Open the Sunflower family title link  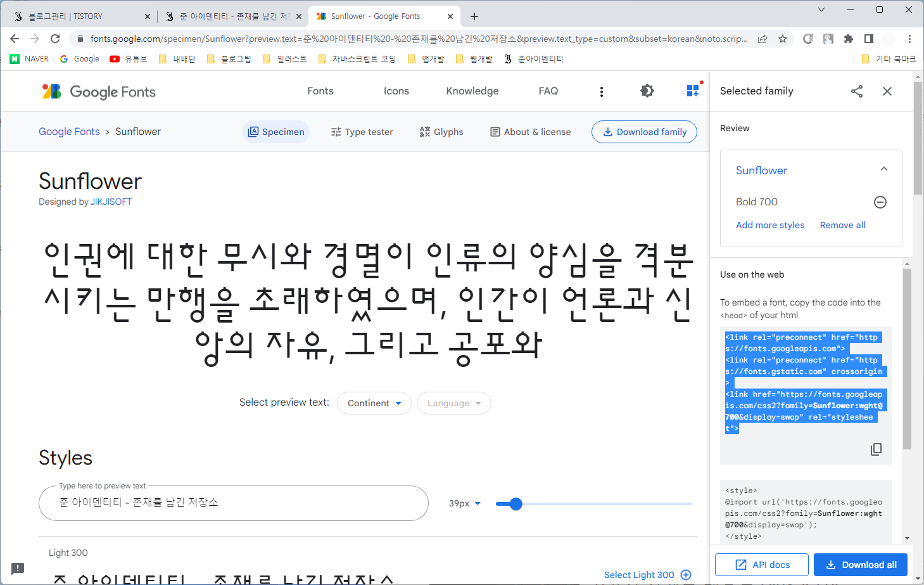762,170
